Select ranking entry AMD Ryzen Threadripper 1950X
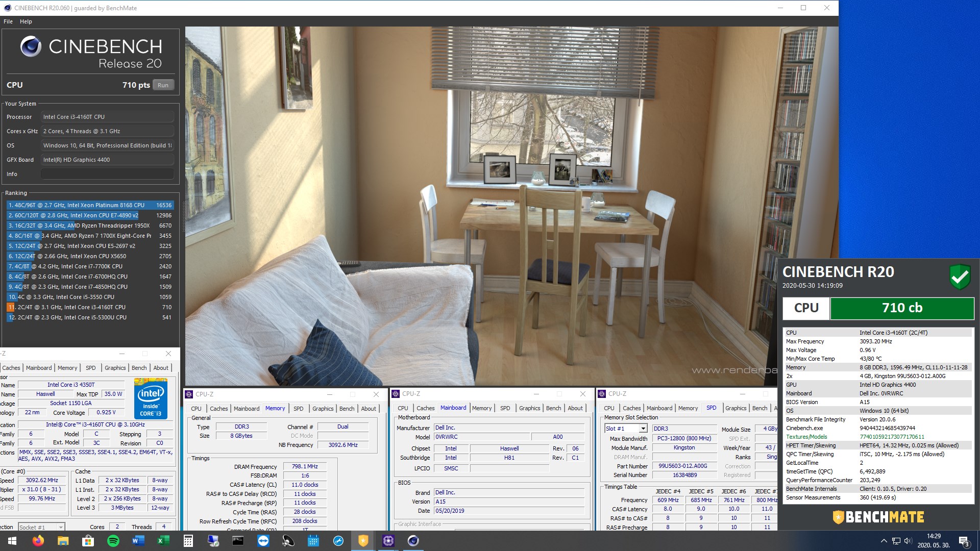Viewport: 980px width, 551px height. click(x=90, y=226)
